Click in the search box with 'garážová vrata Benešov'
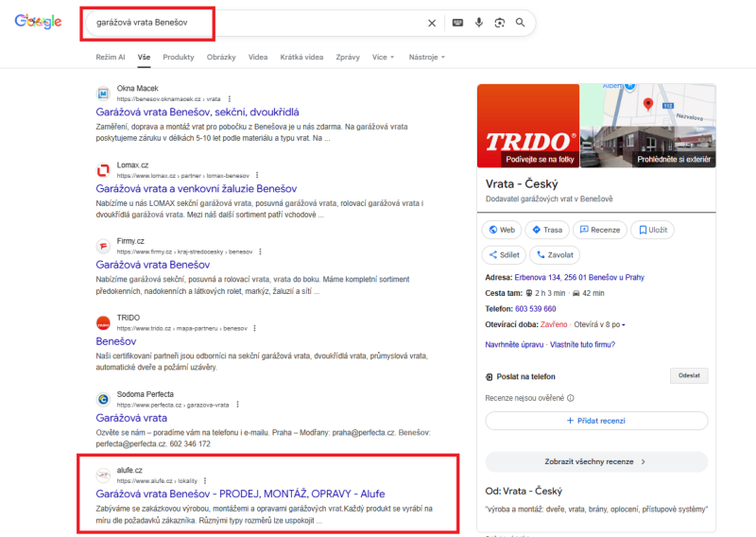Viewport: 756px width, 537px height. point(255,23)
